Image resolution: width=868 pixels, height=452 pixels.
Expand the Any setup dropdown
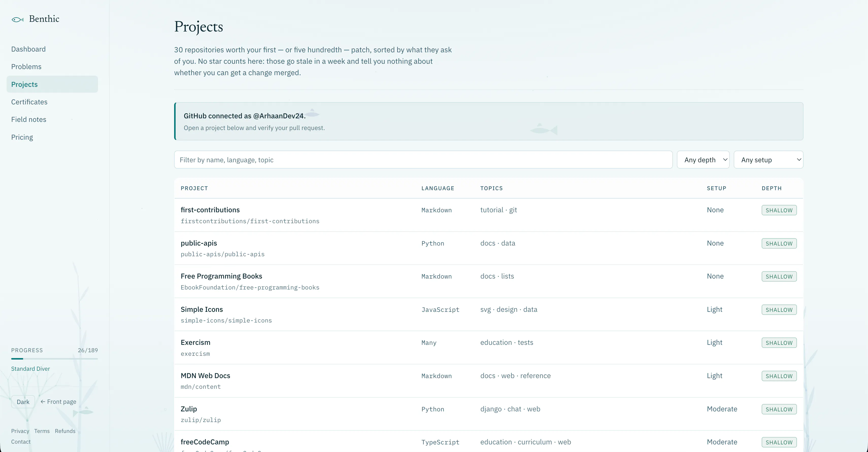769,160
